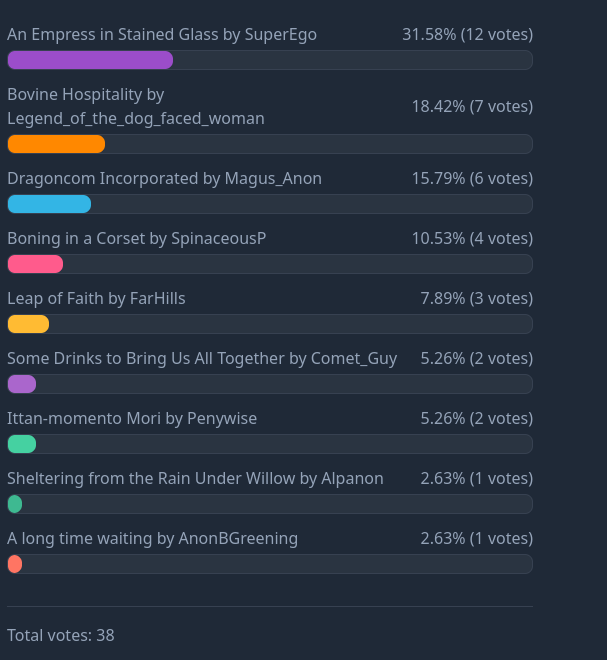Select Sheltering from the Rain Under Willow option

[195, 479]
